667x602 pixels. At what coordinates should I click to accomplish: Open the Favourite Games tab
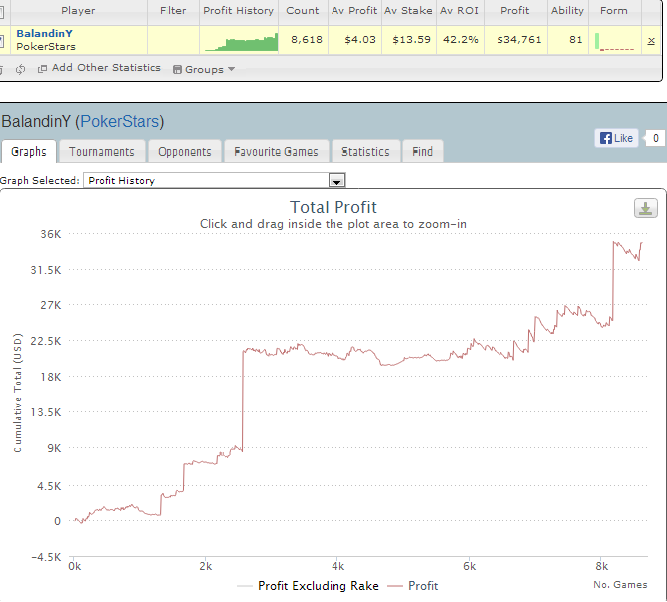pos(276,151)
